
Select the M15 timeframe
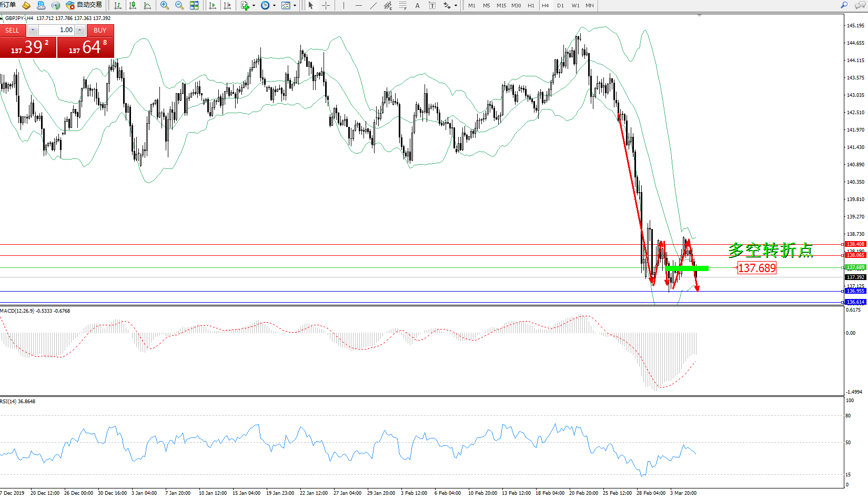point(501,5)
